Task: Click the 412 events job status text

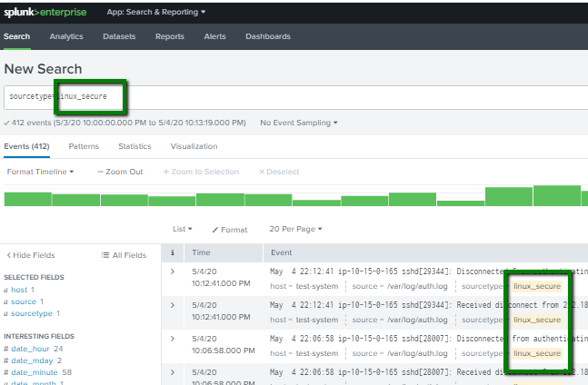Action: [129, 123]
